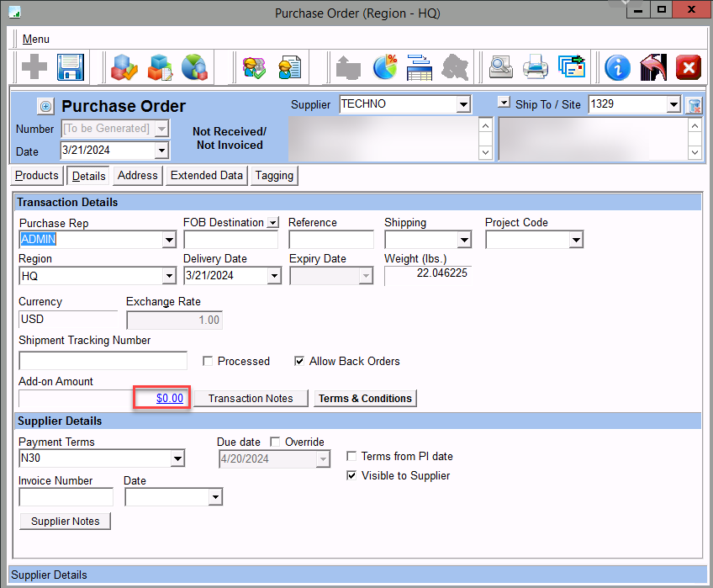Viewport: 713px width, 588px height.
Task: Open the Extended Data tab
Action: (206, 176)
